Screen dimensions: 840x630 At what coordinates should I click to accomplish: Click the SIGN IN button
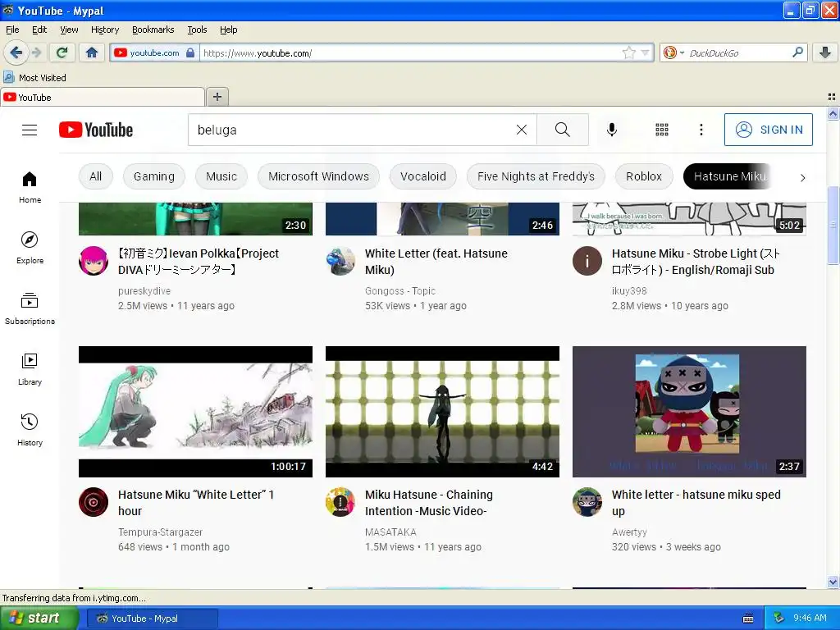768,130
